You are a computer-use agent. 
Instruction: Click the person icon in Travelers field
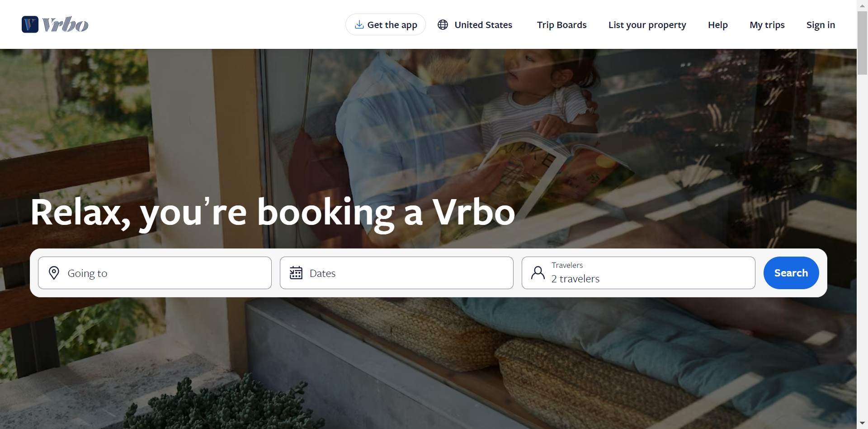(x=538, y=273)
